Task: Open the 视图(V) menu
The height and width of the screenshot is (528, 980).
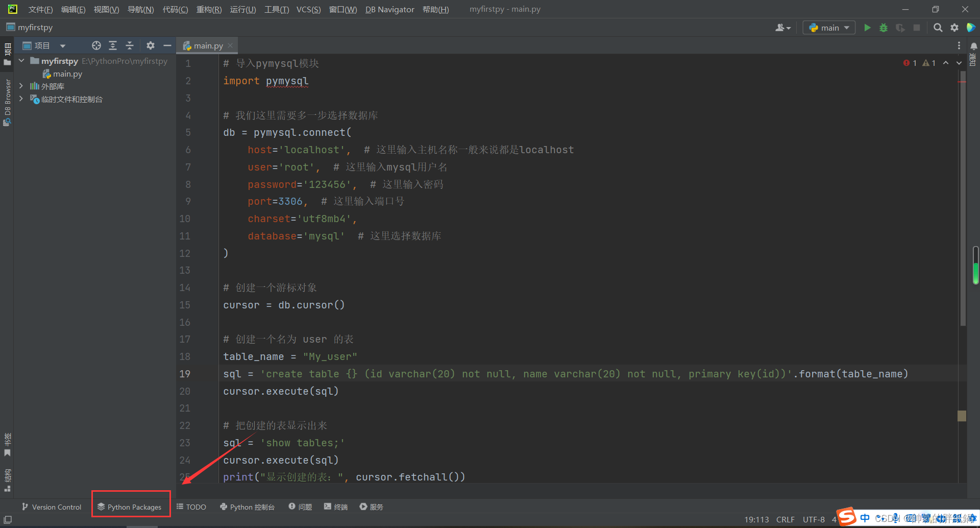Action: [106, 9]
